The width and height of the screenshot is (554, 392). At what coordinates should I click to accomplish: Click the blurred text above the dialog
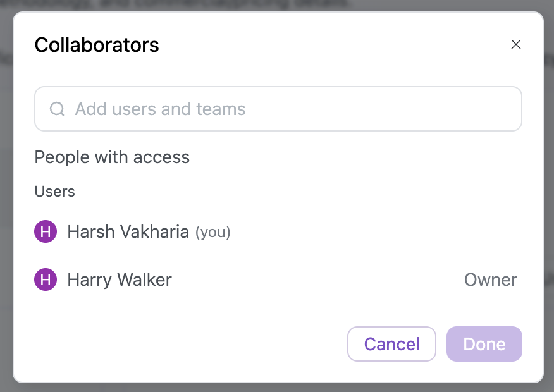tap(190, 4)
